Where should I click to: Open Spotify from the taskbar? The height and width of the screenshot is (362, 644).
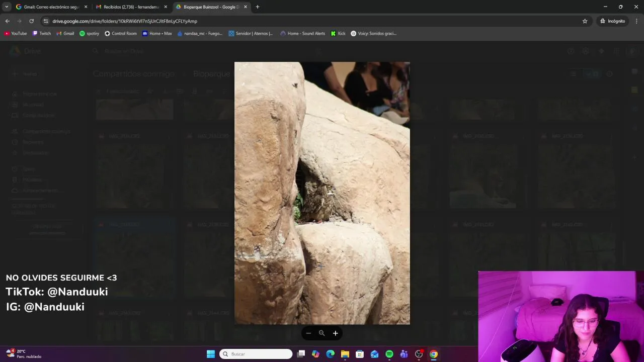click(389, 354)
